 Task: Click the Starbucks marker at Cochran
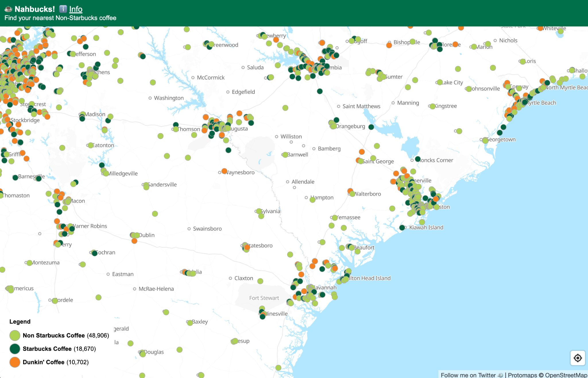[x=94, y=253]
